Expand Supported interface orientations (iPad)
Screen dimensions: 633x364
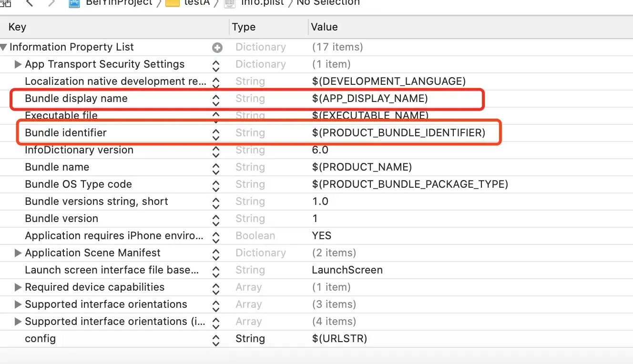18,322
